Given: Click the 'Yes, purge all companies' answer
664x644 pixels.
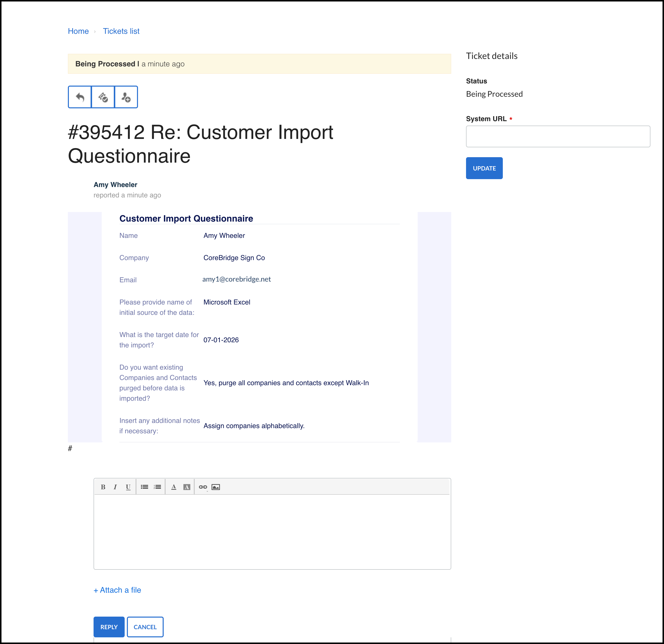Looking at the screenshot, I should point(286,383).
